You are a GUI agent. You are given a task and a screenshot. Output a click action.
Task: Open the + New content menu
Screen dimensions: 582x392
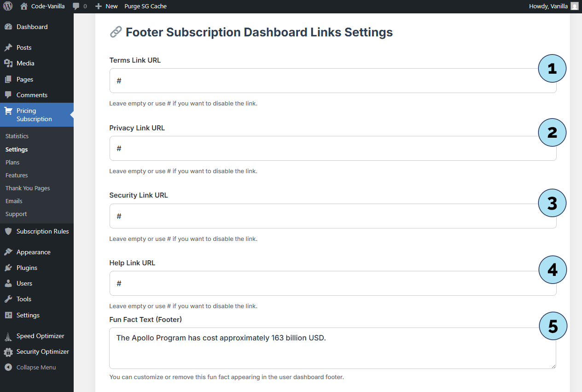click(106, 6)
